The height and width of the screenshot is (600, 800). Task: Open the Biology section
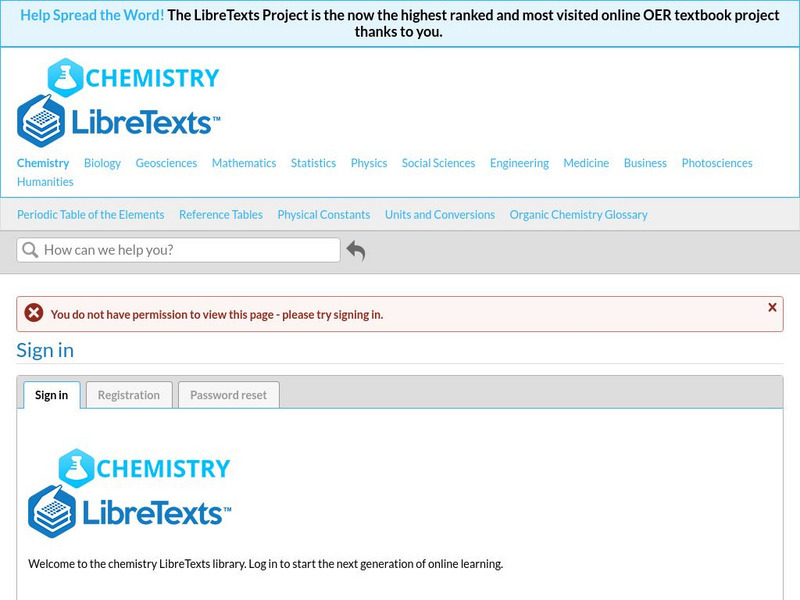coord(103,163)
